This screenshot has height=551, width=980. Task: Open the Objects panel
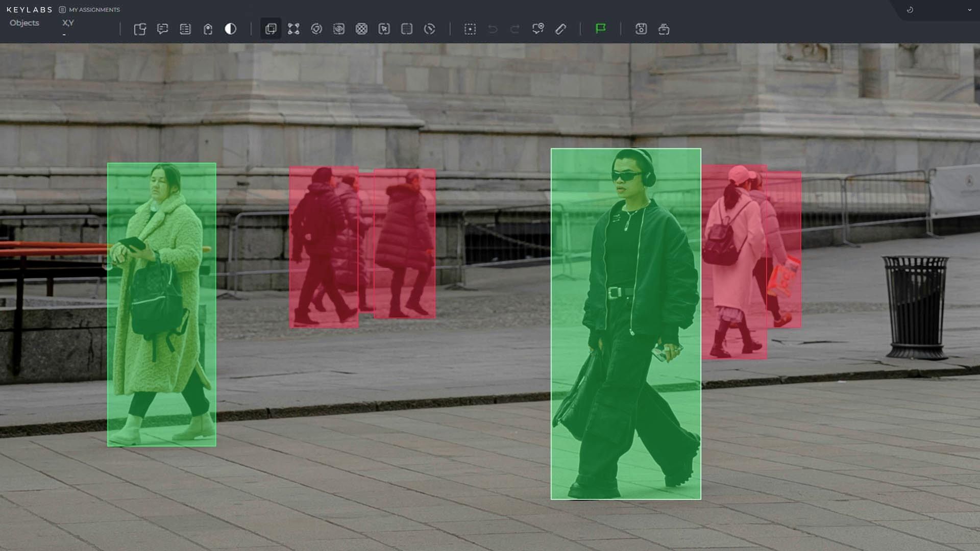tap(24, 22)
